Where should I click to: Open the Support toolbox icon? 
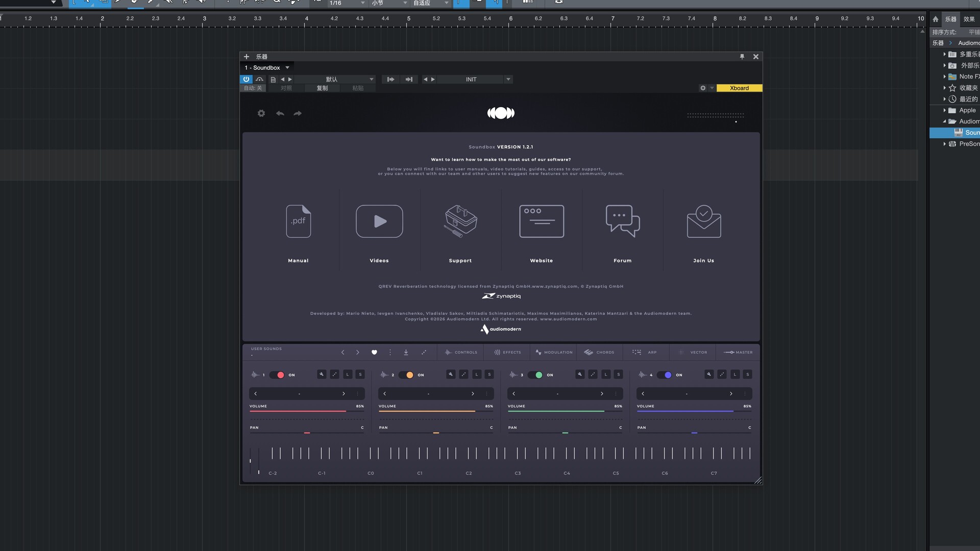[460, 221]
